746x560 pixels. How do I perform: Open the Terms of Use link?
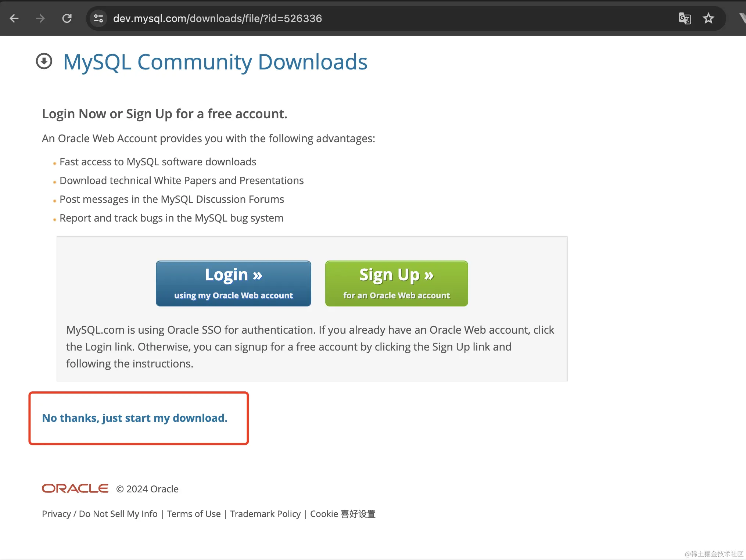click(194, 514)
